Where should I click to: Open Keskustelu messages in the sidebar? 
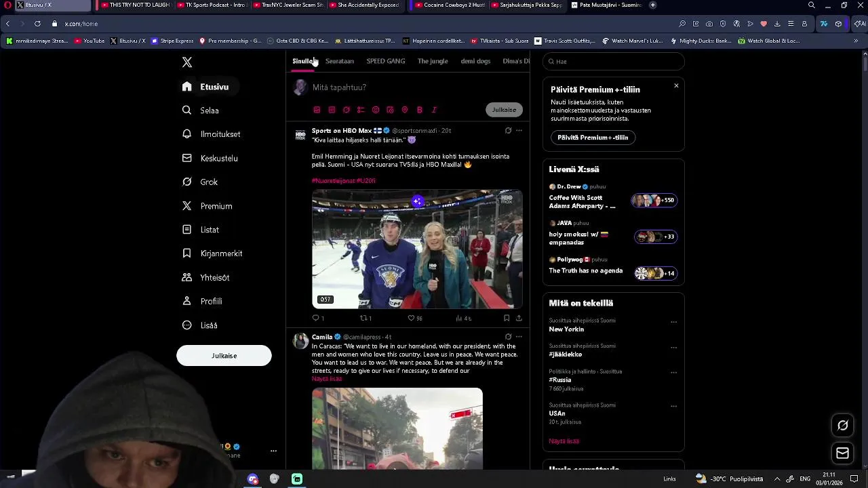click(x=210, y=158)
